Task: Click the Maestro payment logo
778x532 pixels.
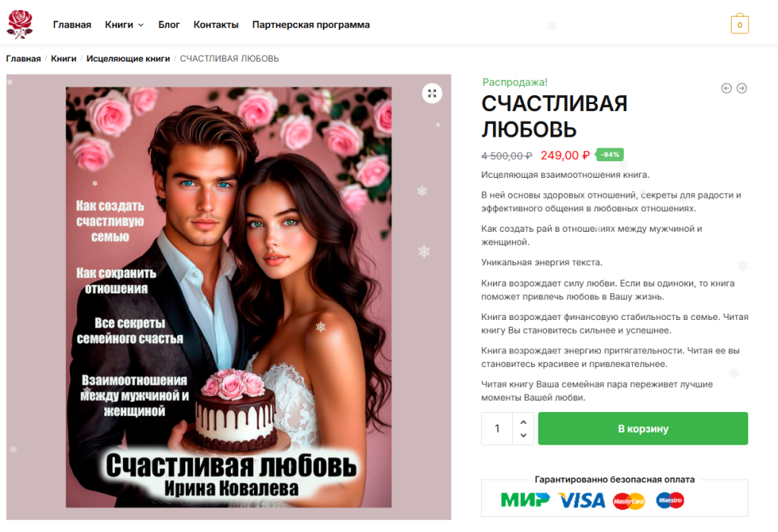Action: click(x=670, y=500)
